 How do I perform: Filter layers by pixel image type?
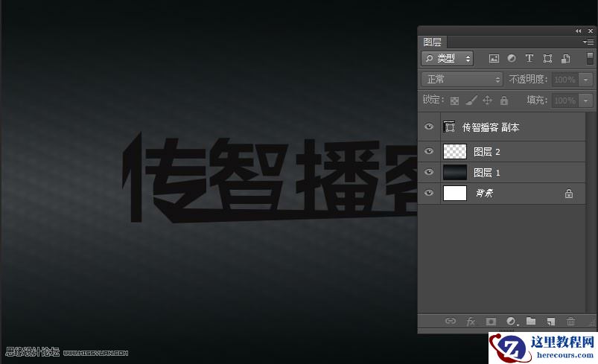(x=494, y=58)
